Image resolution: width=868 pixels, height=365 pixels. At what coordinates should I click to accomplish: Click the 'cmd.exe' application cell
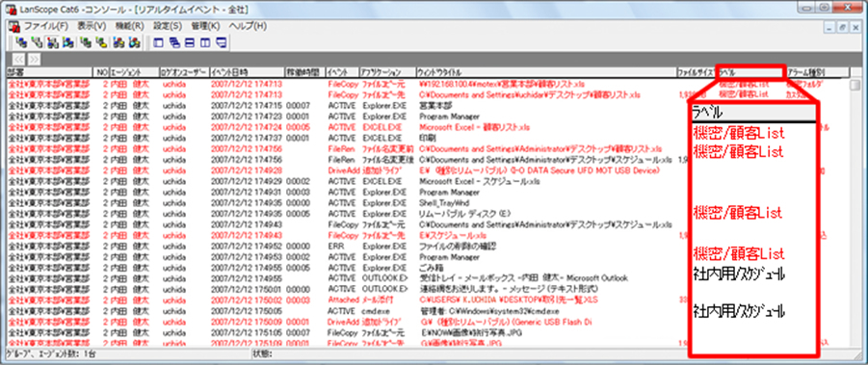click(376, 311)
